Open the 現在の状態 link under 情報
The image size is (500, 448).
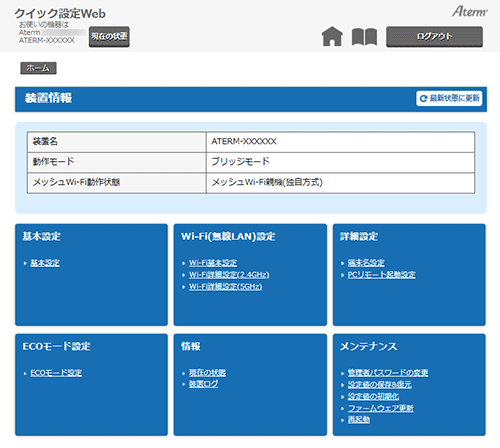tap(207, 373)
